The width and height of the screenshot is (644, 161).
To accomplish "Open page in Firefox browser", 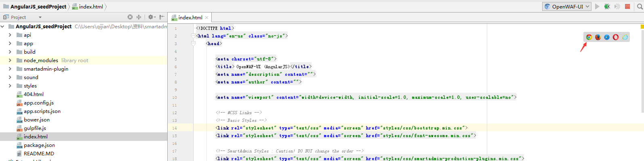I will pos(598,37).
